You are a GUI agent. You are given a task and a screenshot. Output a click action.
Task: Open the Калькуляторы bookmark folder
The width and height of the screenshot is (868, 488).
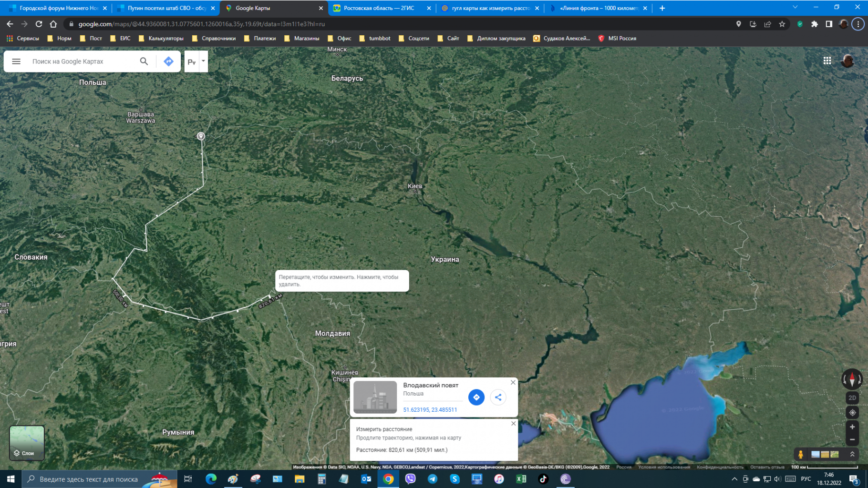pos(161,38)
